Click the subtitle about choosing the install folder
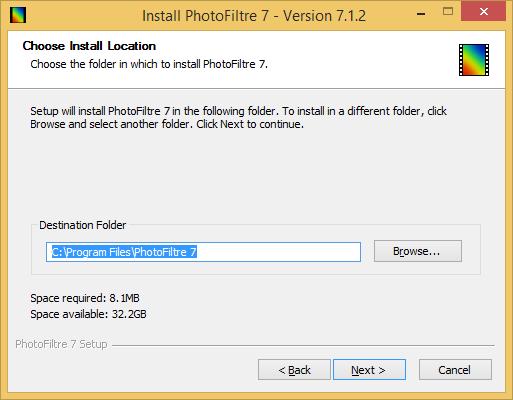 point(149,64)
